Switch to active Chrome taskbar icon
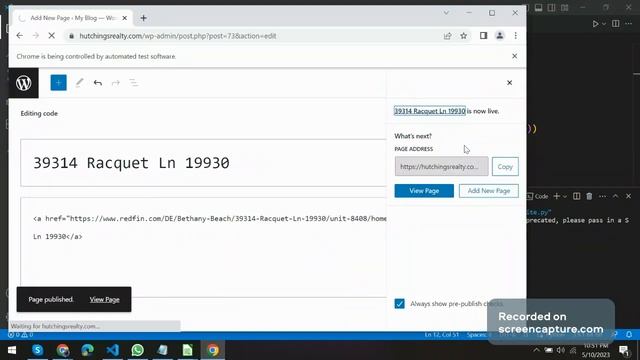640x360 pixels. pyautogui.click(x=213, y=350)
